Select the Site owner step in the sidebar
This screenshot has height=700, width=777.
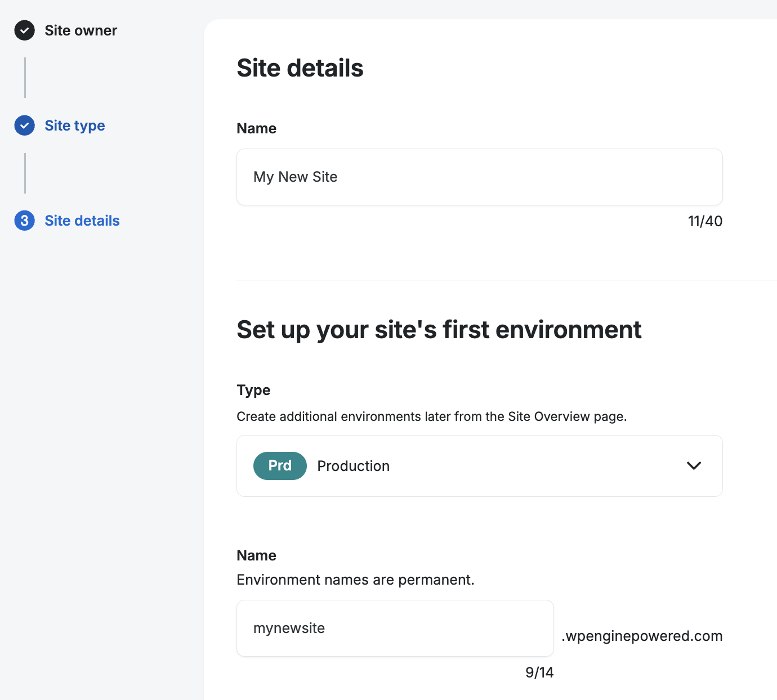[81, 31]
